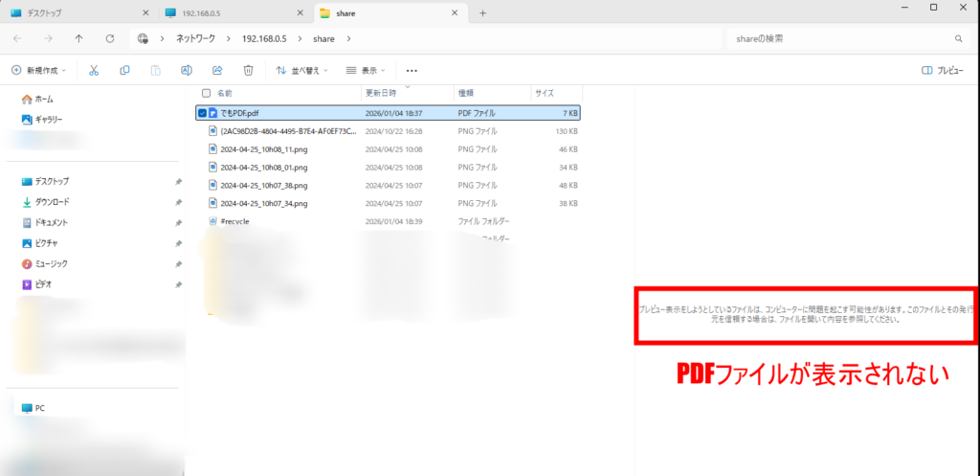Click the Cut scissors icon

(x=94, y=71)
